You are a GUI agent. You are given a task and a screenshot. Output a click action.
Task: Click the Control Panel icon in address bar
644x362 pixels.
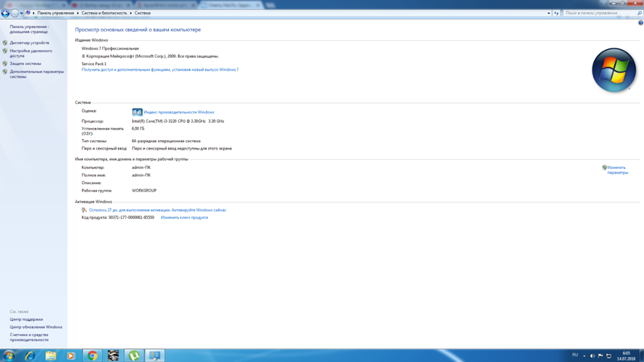(x=28, y=13)
